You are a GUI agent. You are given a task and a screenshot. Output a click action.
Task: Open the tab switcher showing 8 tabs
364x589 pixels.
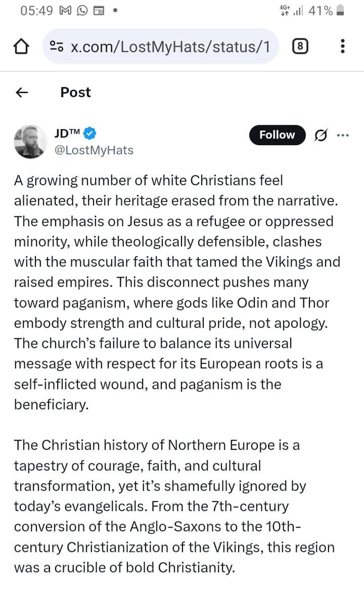pos(300,47)
